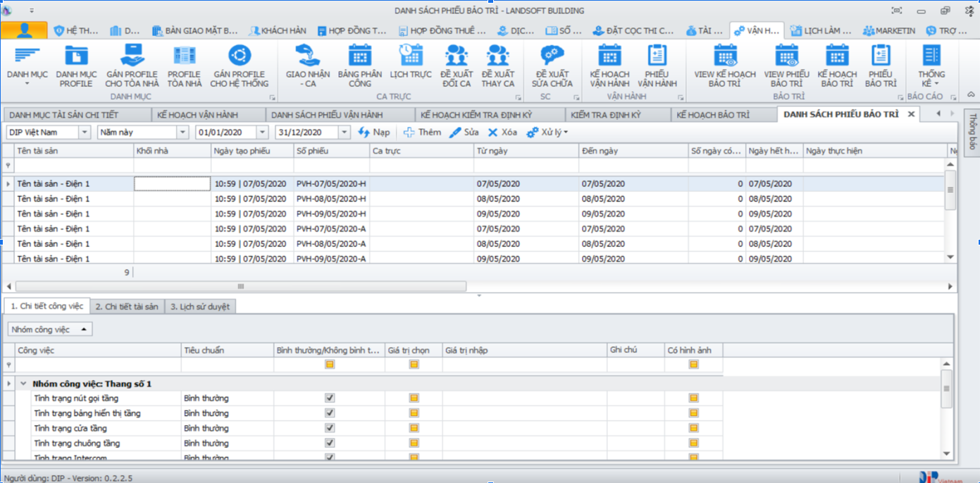Screen dimensions: 980x483
Task: Click the empty Khối nhà cell input
Action: point(171,183)
